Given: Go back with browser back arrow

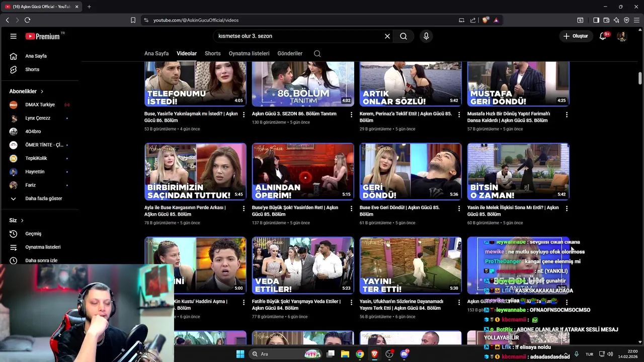Looking at the screenshot, I should pyautogui.click(x=7, y=20).
